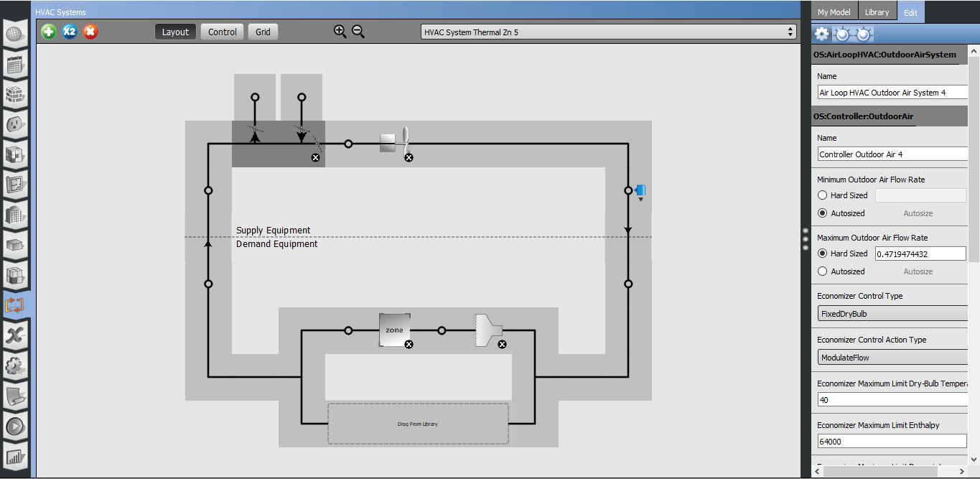The height and width of the screenshot is (479, 980).
Task: Select Hard Sized for minimum outdoor air flow
Action: [x=823, y=195]
